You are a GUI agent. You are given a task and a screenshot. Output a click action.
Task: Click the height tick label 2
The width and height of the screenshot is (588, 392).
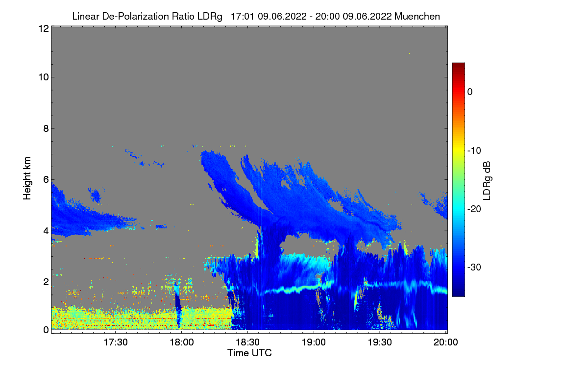click(46, 282)
